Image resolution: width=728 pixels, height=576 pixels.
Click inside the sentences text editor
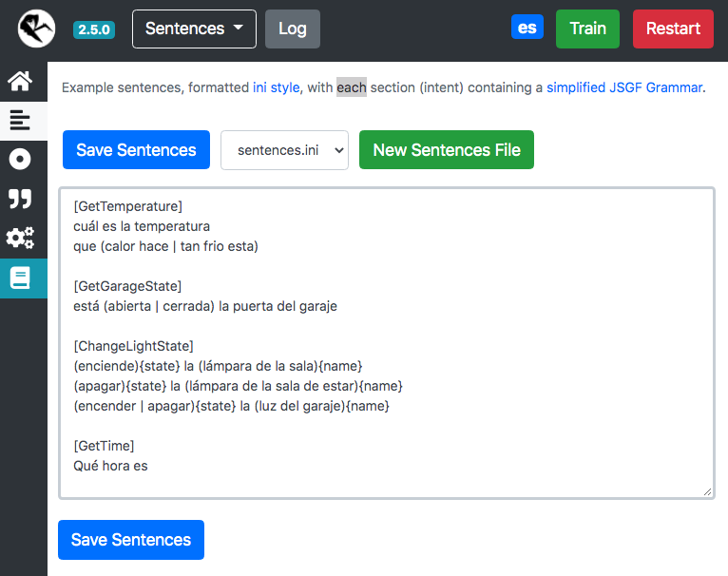click(387, 343)
